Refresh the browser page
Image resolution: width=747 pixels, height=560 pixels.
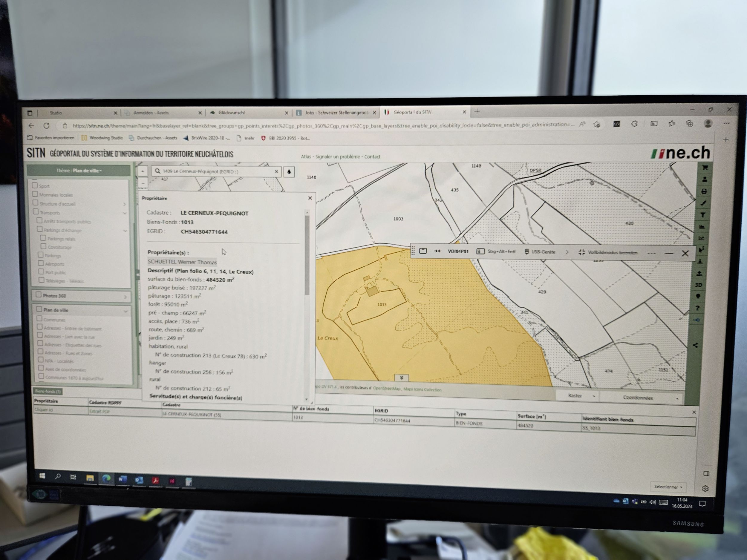pyautogui.click(x=47, y=125)
